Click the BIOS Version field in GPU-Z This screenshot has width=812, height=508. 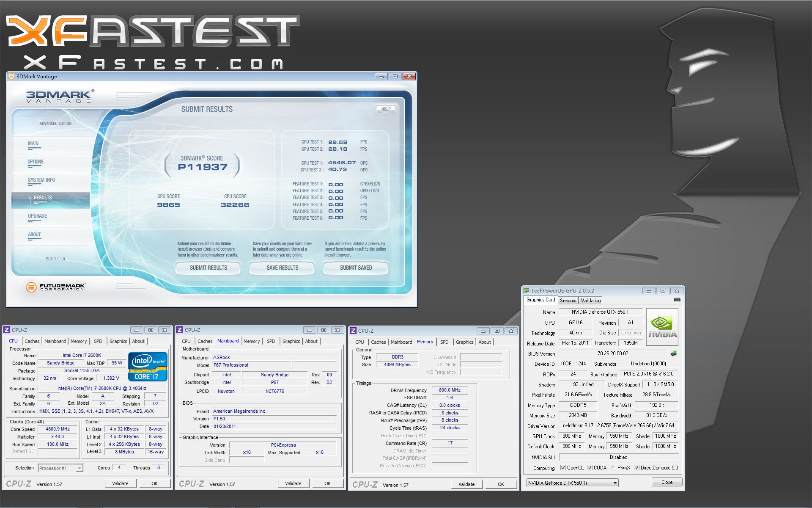coord(613,353)
